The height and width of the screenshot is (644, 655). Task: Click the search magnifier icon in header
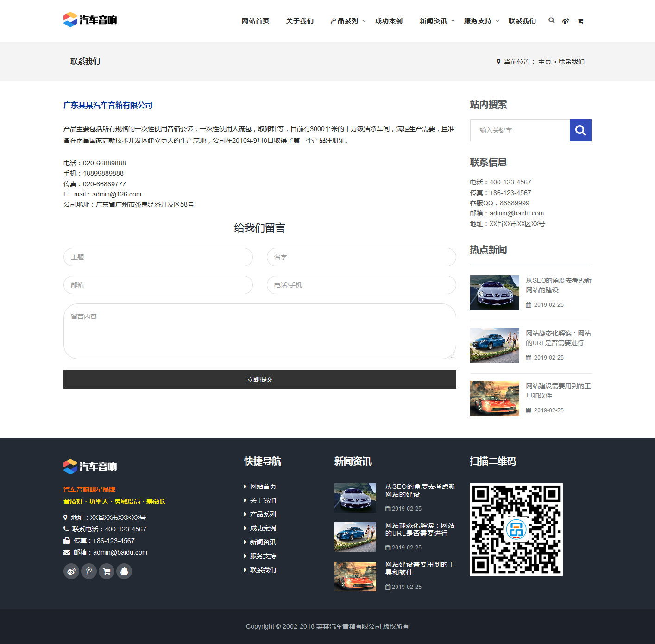pyautogui.click(x=551, y=20)
